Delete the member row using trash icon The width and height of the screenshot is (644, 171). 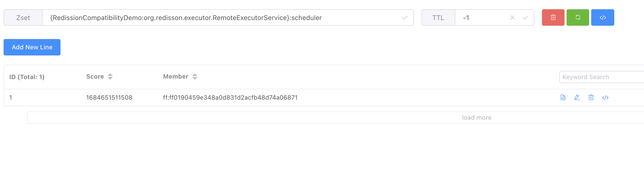tap(591, 97)
